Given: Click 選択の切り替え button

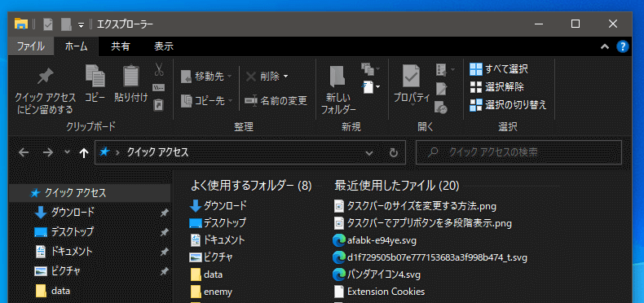Looking at the screenshot, I should pyautogui.click(x=509, y=105).
